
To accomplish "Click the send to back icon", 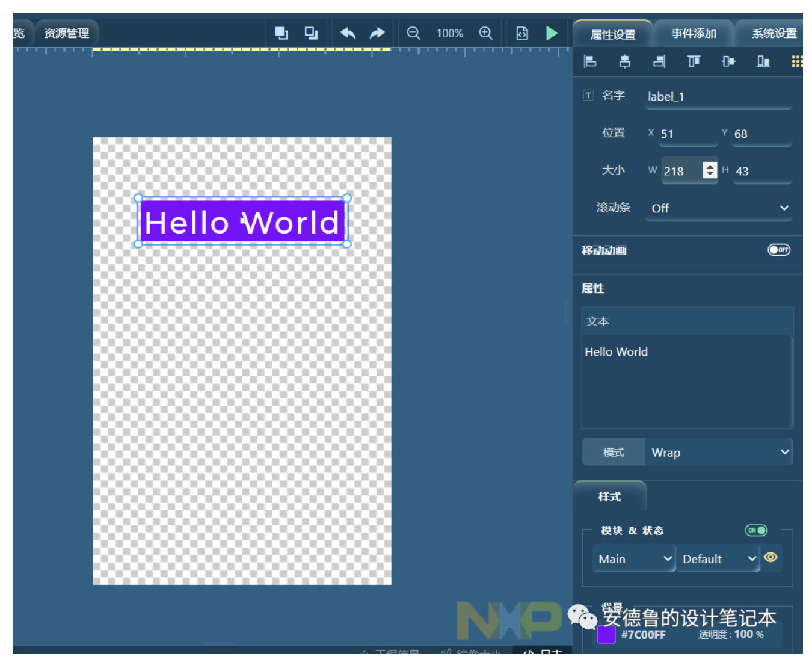I will [x=311, y=33].
